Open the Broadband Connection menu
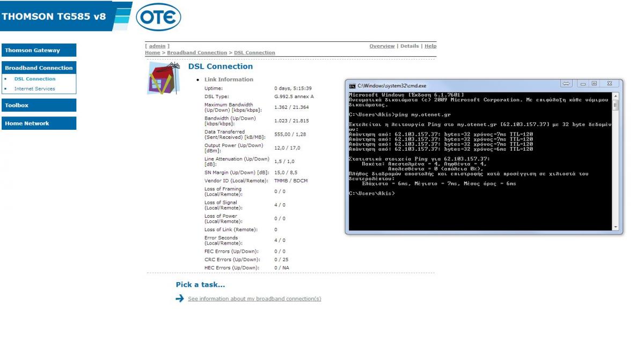The height and width of the screenshot is (347, 644). pyautogui.click(x=39, y=68)
